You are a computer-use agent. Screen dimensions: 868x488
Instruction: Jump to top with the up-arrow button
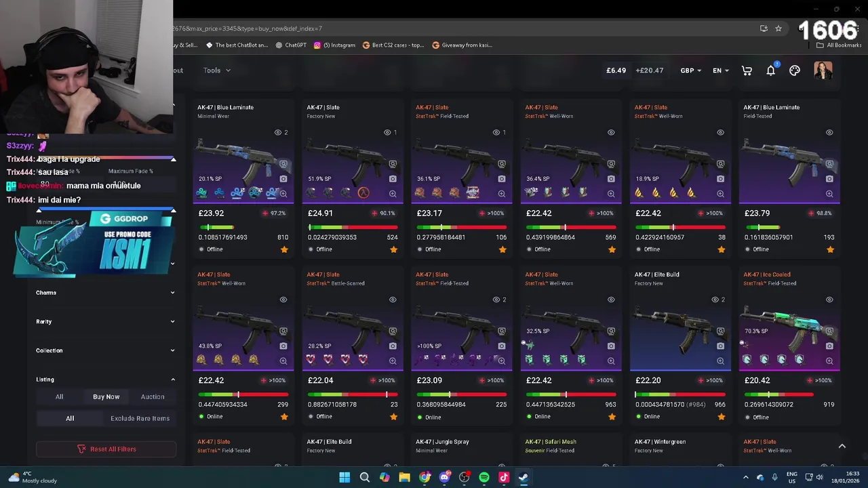pos(842,446)
